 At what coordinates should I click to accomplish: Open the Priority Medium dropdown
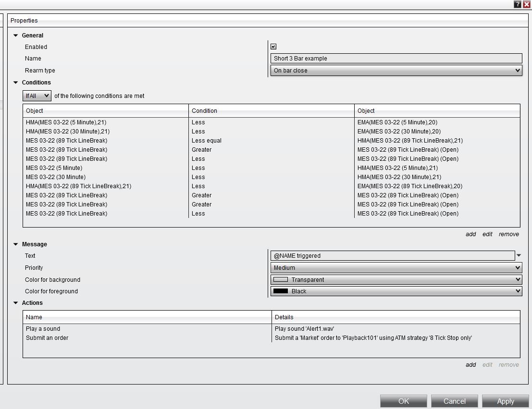click(x=396, y=268)
